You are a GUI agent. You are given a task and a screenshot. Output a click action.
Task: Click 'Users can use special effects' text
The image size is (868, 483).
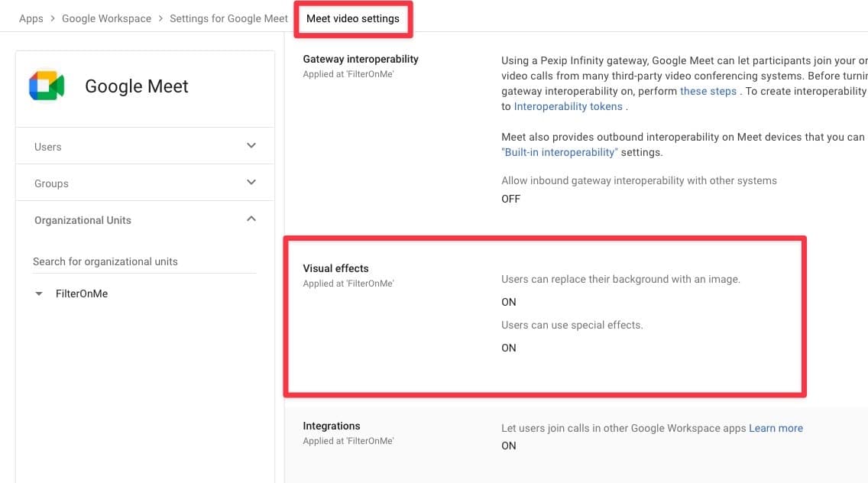point(572,325)
